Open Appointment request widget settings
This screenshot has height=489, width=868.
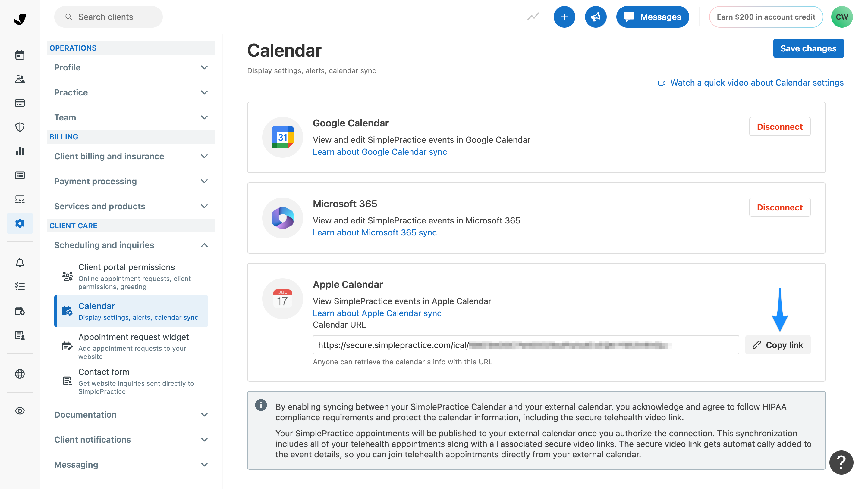pyautogui.click(x=131, y=346)
